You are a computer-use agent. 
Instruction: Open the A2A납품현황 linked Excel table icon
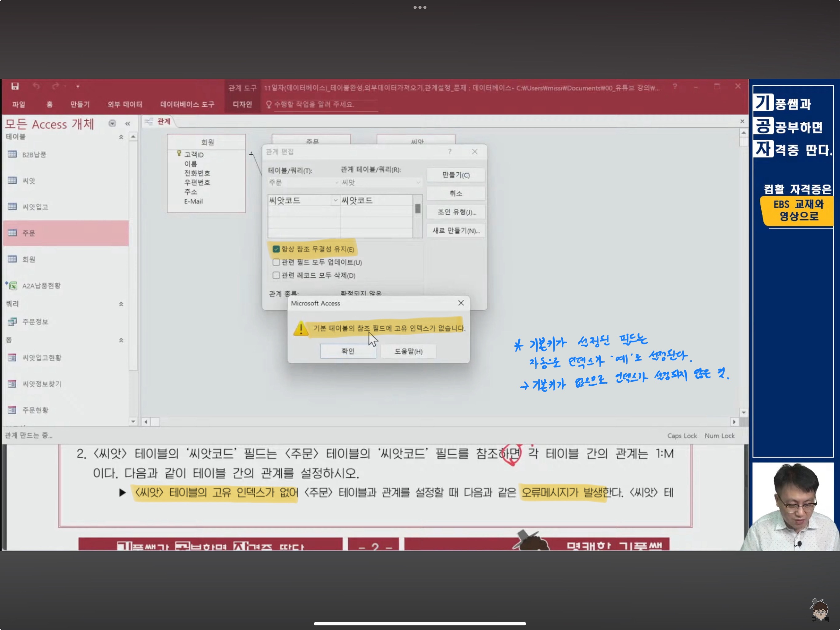12,285
